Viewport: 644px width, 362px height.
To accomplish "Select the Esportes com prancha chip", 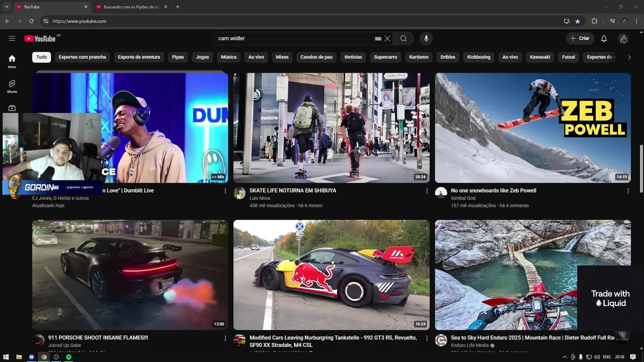I will 83,57.
